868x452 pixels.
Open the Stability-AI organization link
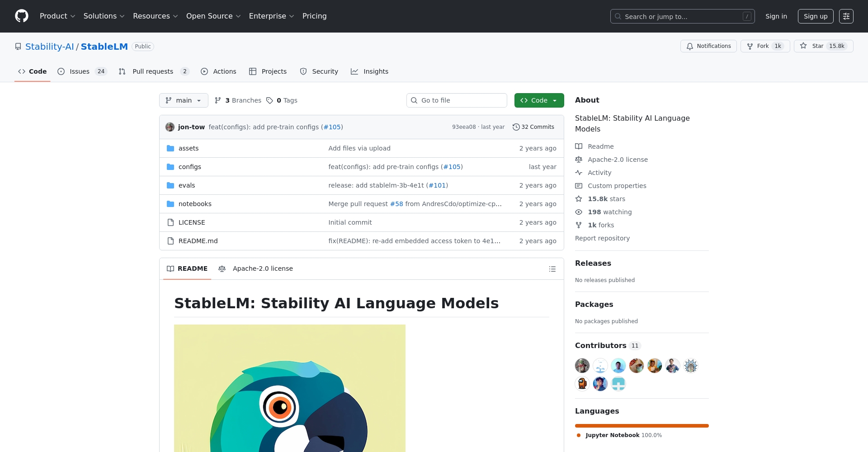(50, 47)
